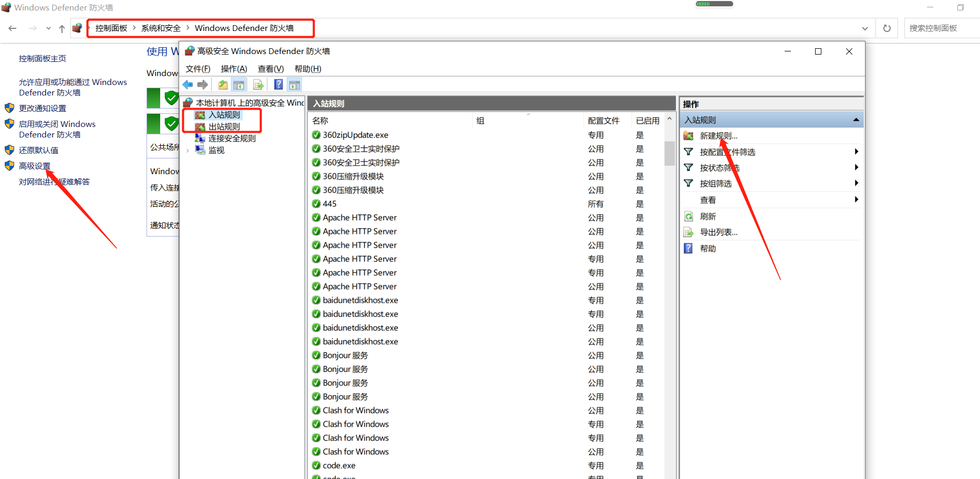Open the chevron after 控制面板 breadcrumb
Screen dimensions: 980x479
pos(134,28)
